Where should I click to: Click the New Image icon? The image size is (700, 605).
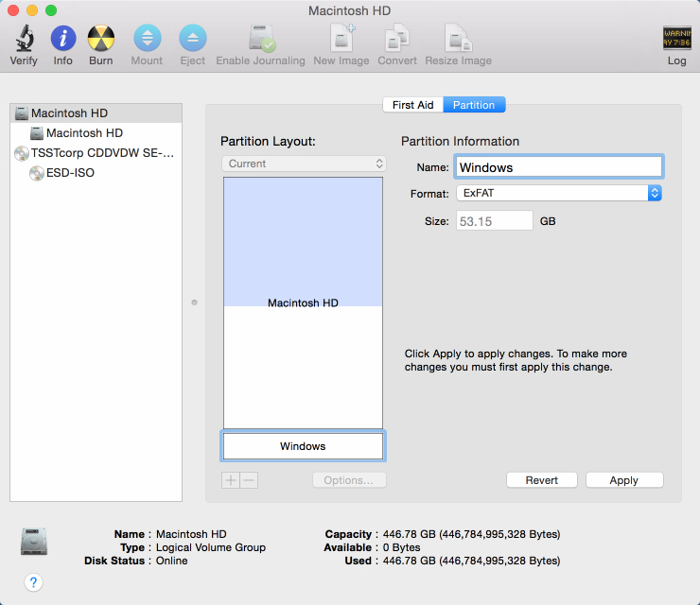coord(342,38)
